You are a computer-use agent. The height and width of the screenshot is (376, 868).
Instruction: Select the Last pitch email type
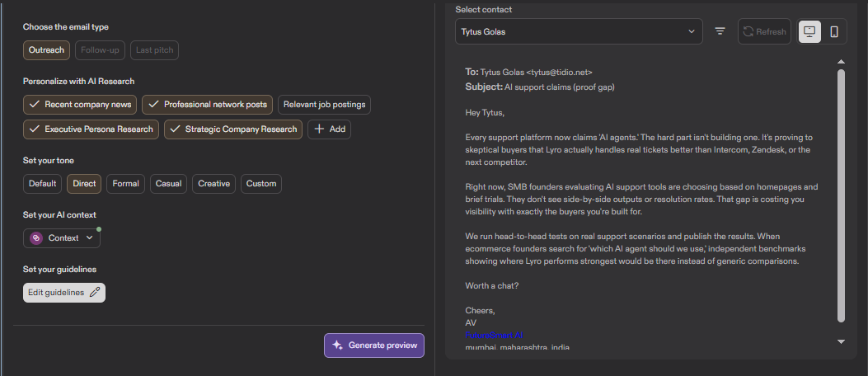[154, 49]
